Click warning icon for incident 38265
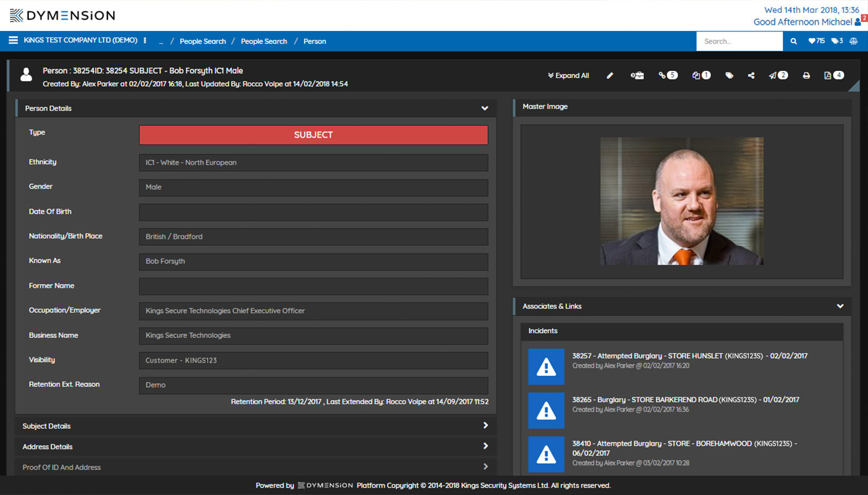Screen dimensions: 868x495 click(x=546, y=410)
